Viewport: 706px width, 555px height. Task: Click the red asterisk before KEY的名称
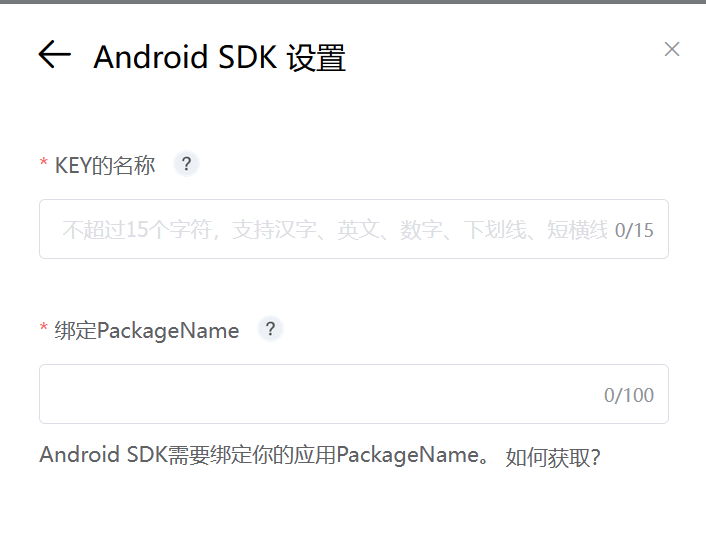(44, 163)
